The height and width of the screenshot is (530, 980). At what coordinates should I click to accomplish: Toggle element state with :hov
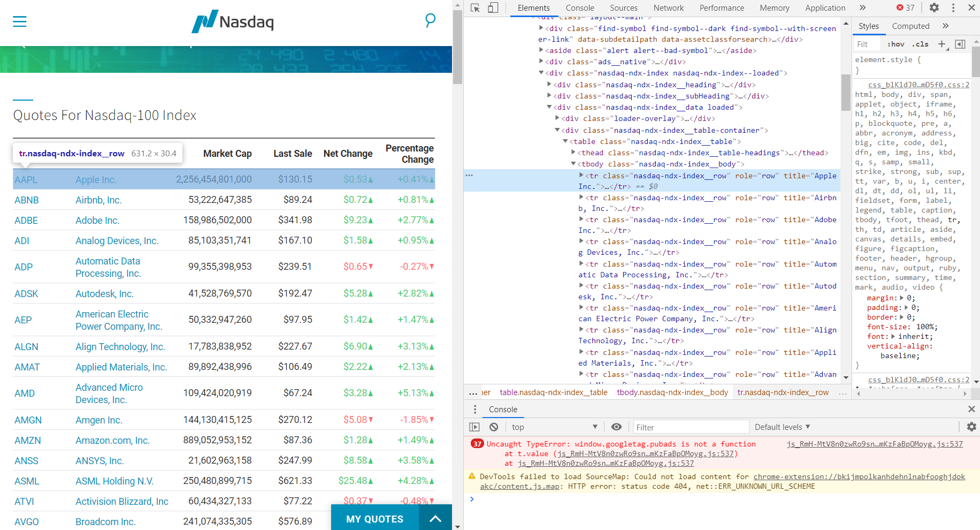pos(896,44)
